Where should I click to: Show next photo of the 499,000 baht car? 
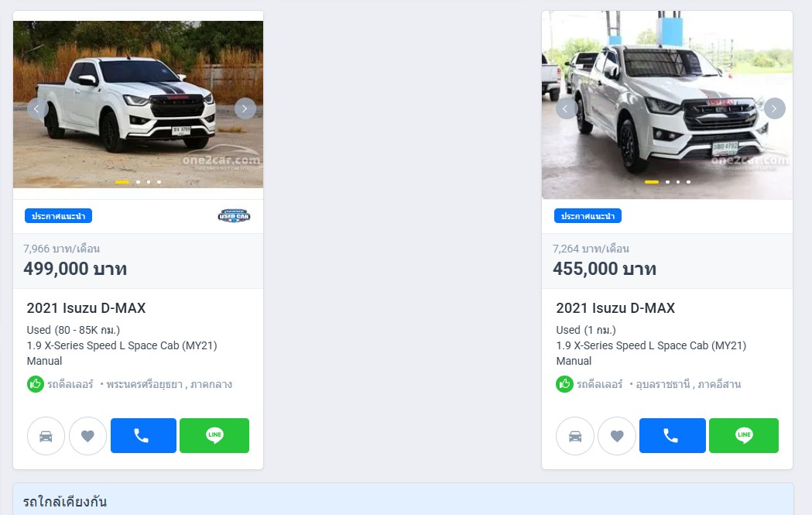[x=245, y=108]
